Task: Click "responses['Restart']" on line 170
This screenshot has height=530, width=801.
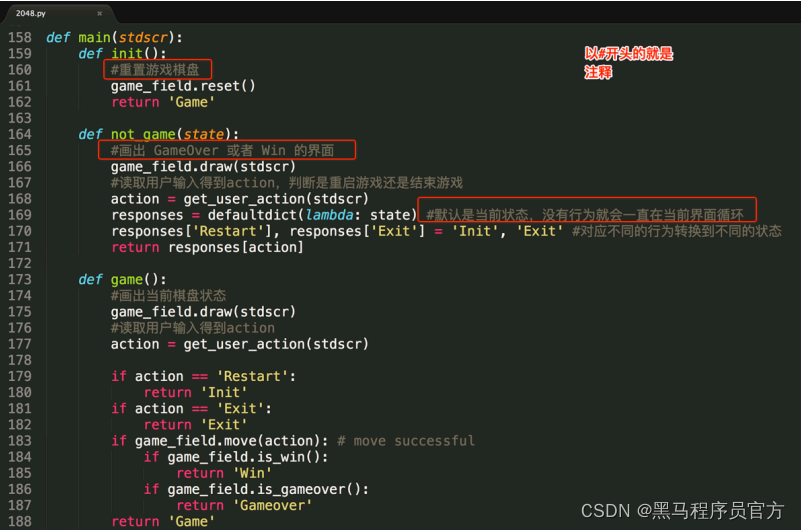Action: pos(190,231)
